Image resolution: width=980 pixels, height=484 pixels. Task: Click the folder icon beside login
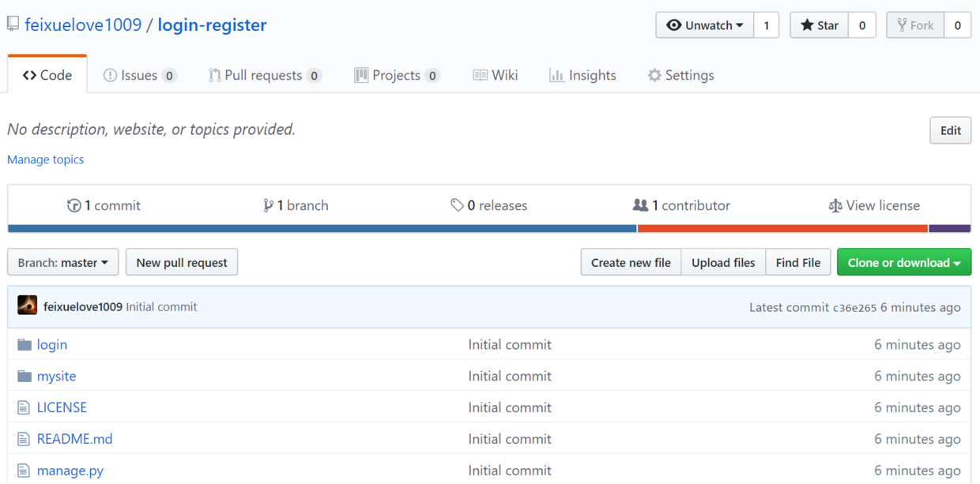coord(24,344)
